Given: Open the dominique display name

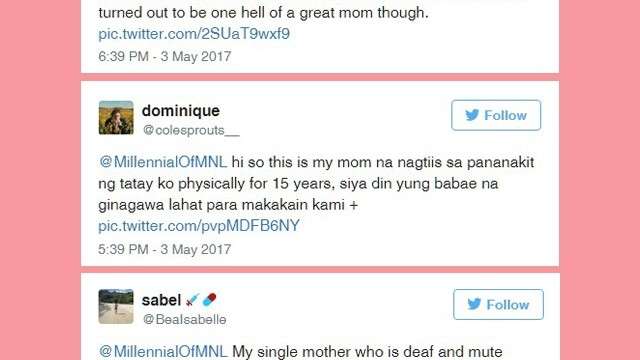Looking at the screenshot, I should (x=181, y=111).
